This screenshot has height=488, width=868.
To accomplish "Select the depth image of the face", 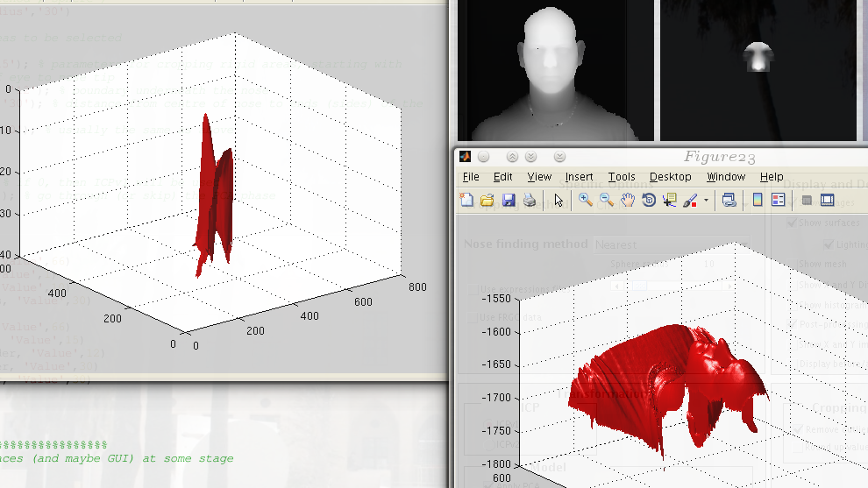I will 555,71.
